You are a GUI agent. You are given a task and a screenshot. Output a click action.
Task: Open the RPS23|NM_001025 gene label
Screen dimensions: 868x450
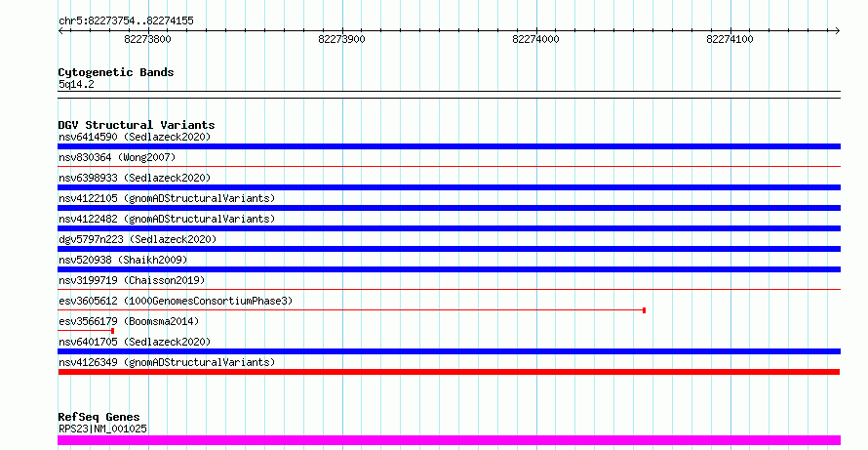[102, 429]
